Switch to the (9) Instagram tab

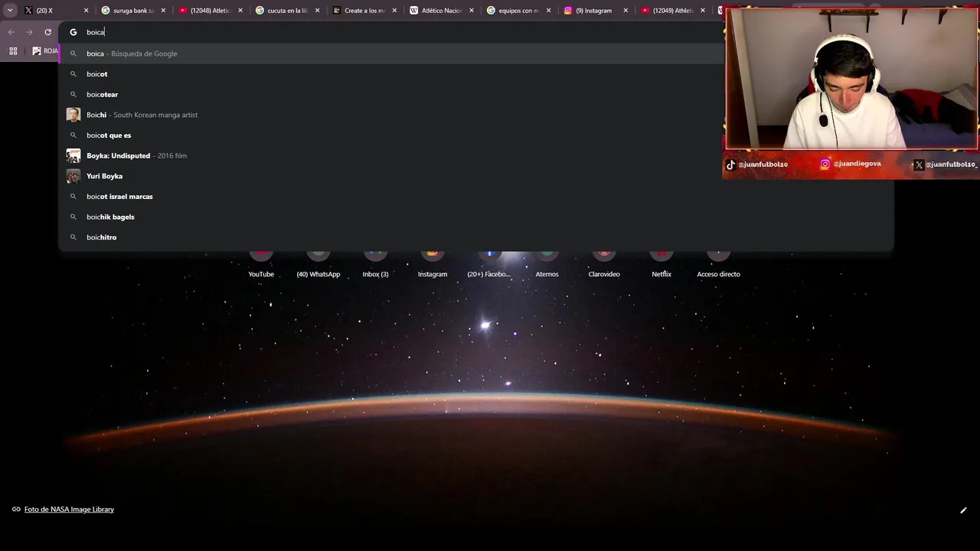click(x=596, y=11)
